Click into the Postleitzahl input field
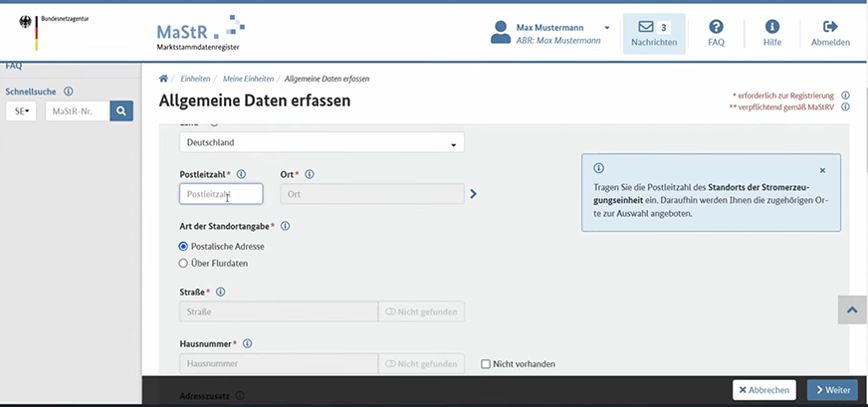Image resolution: width=868 pixels, height=407 pixels. pos(221,194)
